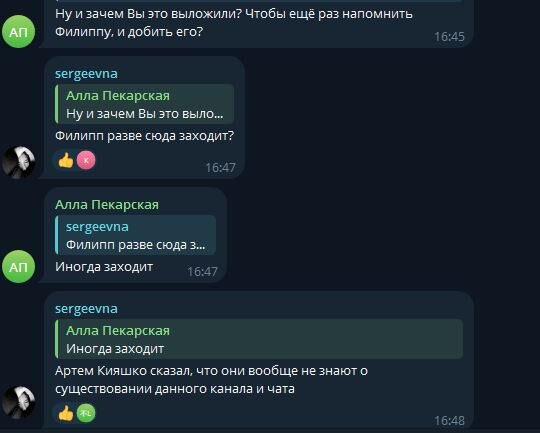Click message text "Филипп разве сюда заходит?"
Viewport: 540px width, 433px height.
pos(144,136)
